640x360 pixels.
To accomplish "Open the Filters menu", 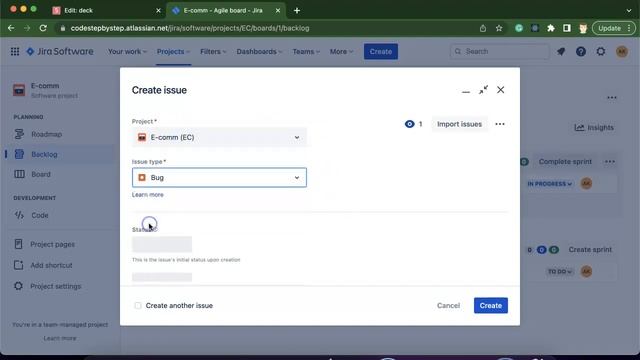I will pos(213,51).
